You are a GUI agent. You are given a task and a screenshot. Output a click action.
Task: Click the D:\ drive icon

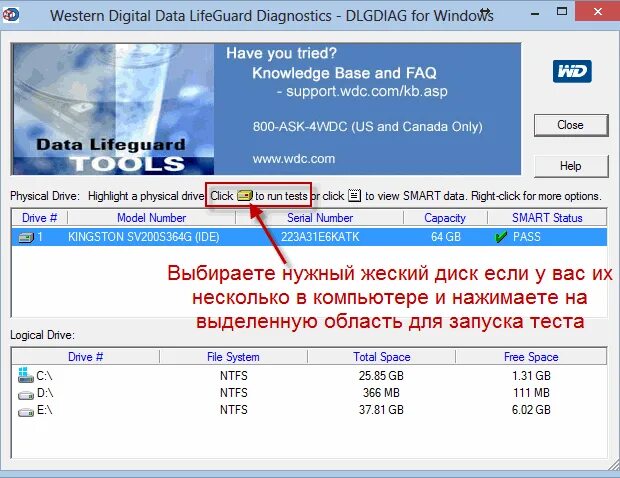(x=26, y=394)
